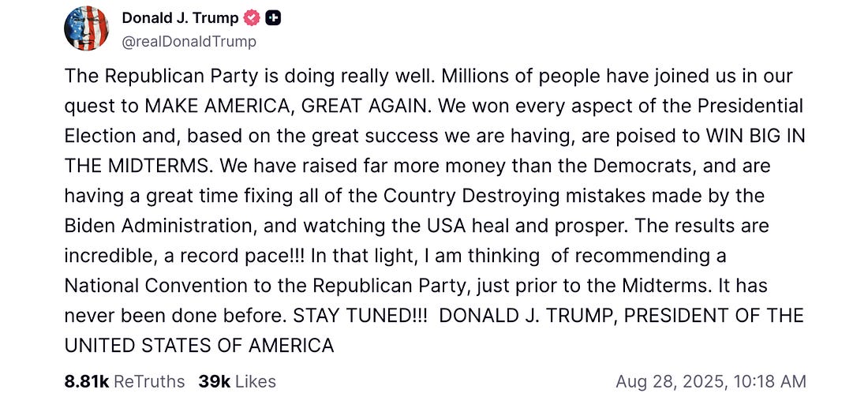868x397 pixels.
Task: Click the red verified checkmark badge
Action: click(x=252, y=18)
